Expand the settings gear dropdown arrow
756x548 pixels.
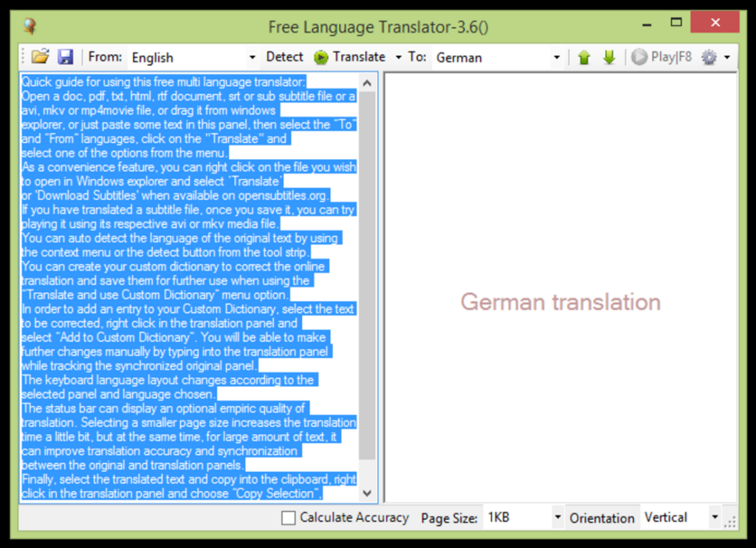point(726,57)
